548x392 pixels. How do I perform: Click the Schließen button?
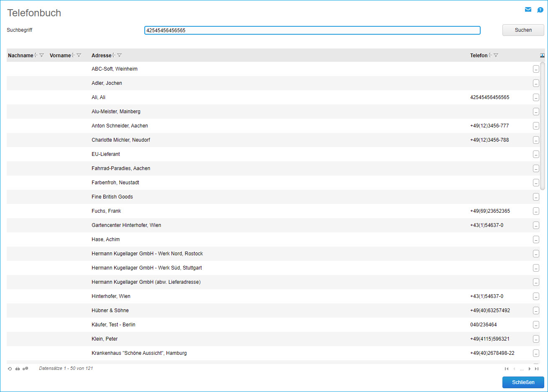[x=523, y=382]
